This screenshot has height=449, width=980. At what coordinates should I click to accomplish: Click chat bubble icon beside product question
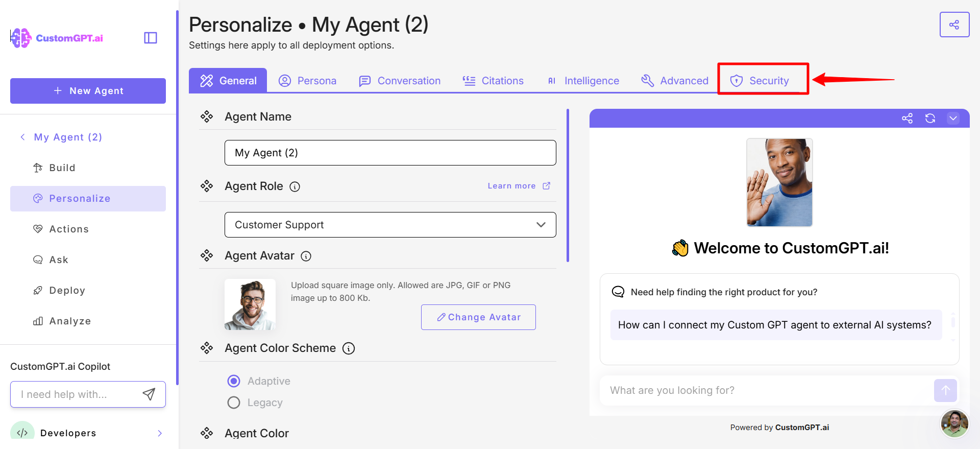[x=618, y=292]
